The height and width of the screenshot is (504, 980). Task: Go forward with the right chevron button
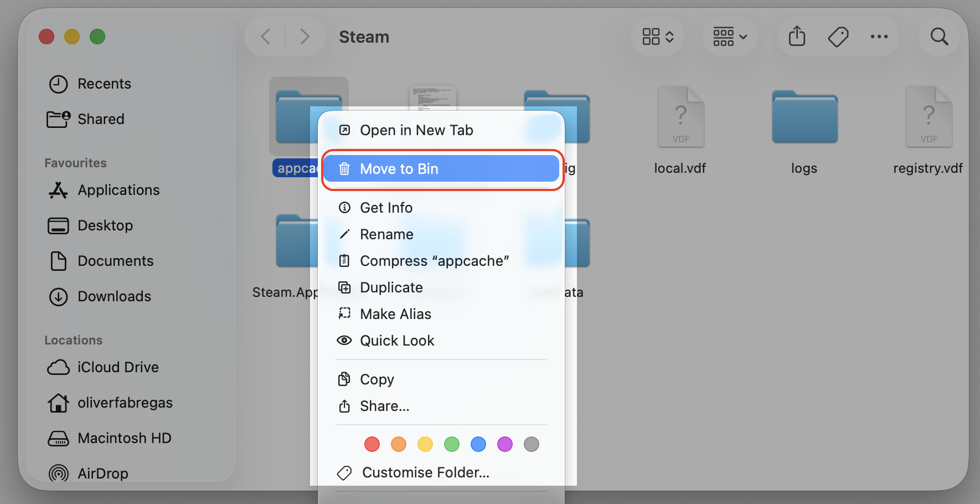pyautogui.click(x=305, y=37)
